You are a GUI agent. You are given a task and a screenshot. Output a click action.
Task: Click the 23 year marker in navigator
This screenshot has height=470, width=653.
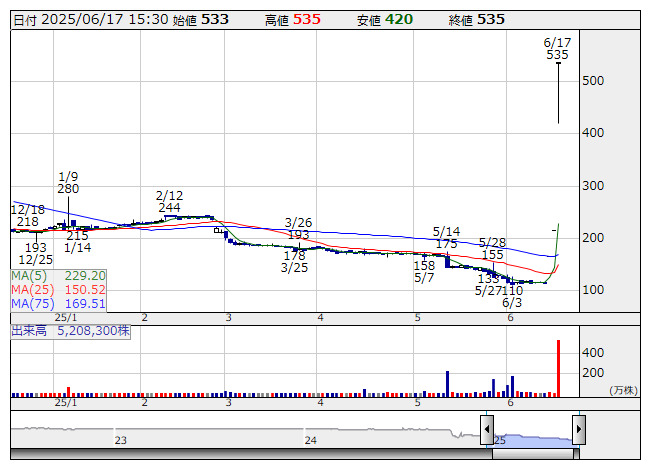[x=120, y=440]
